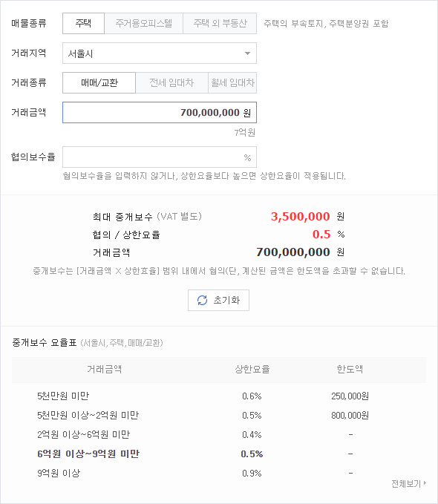Select 주거용오피스텔 property type

tap(144, 24)
